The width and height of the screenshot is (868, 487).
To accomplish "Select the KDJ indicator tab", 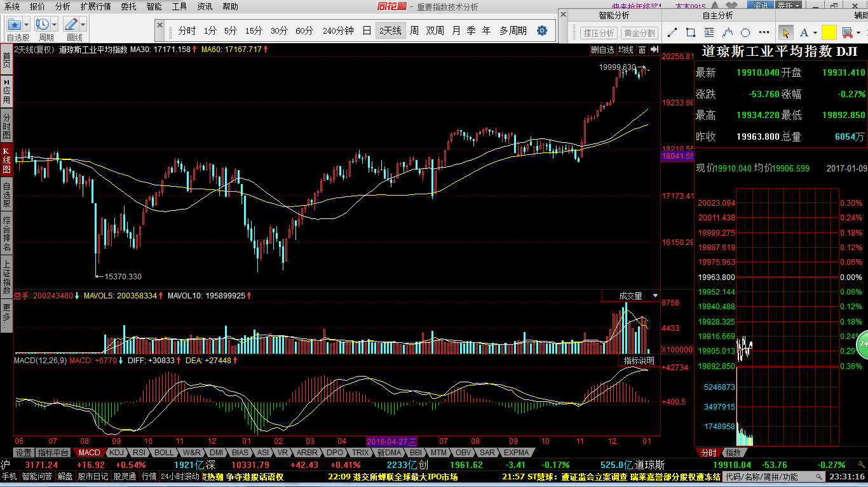I will (x=116, y=453).
